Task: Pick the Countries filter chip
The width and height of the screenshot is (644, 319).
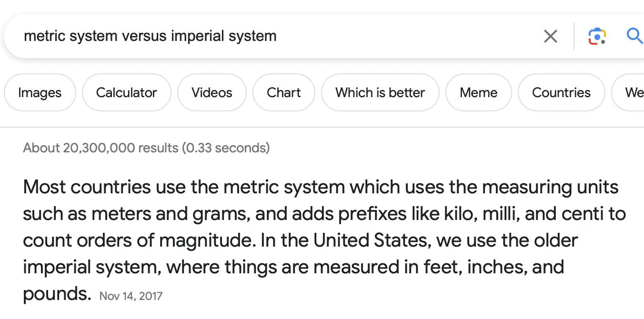Action: click(561, 92)
